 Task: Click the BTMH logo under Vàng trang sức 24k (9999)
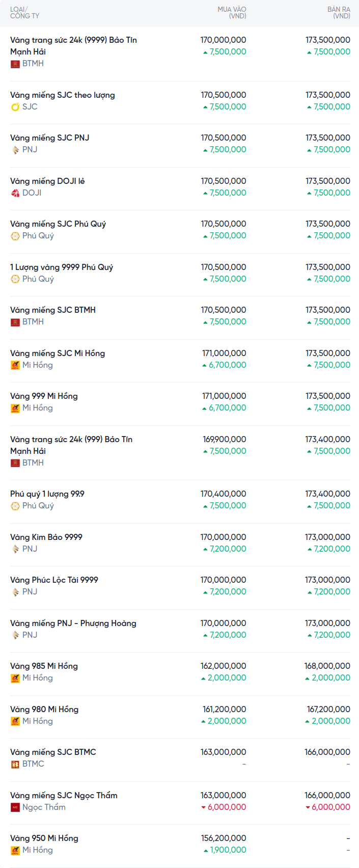coord(15,64)
